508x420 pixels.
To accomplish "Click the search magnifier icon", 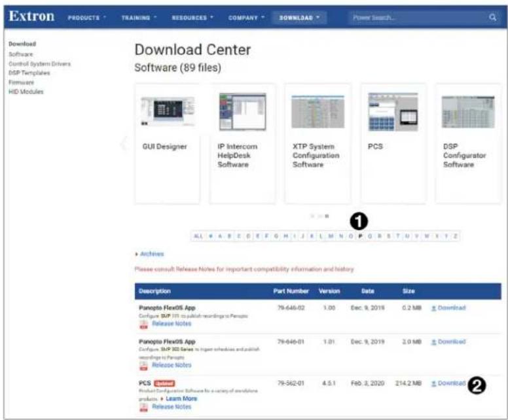I will pos(492,17).
